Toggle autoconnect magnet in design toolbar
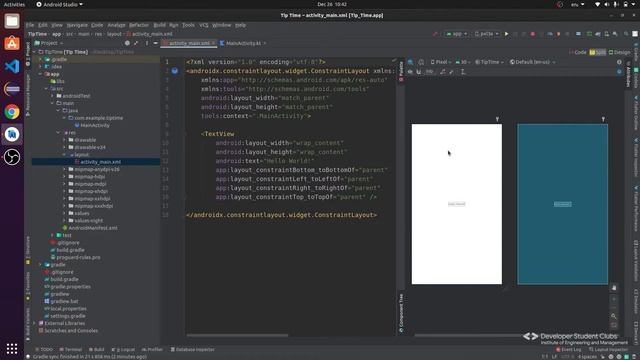Screen dimensions: 640x360 418,72
